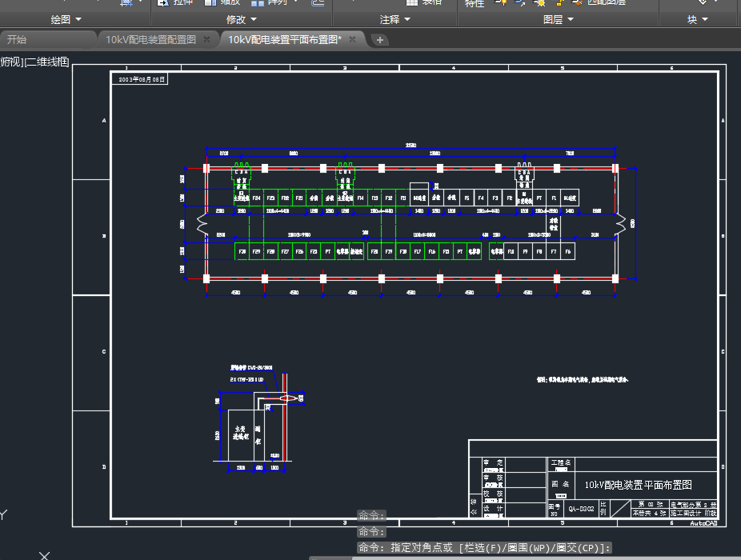
Task: Select cabinet F7 in lower row
Action: (x=554, y=251)
